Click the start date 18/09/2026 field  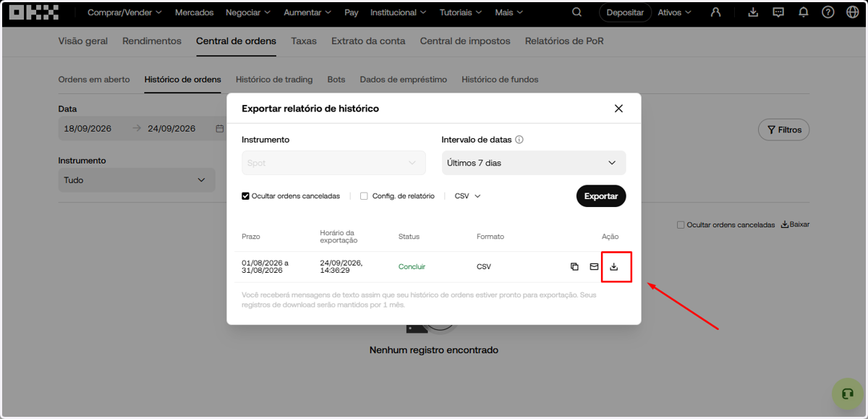(x=88, y=129)
